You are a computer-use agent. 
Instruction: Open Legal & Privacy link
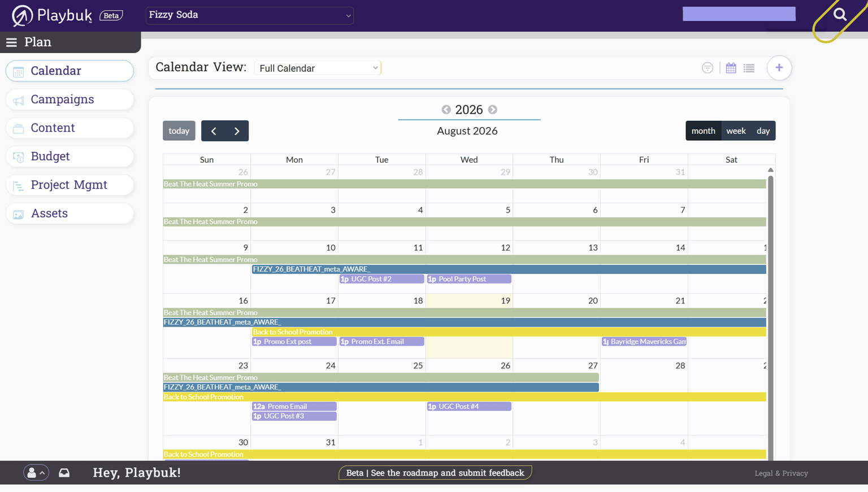(781, 473)
